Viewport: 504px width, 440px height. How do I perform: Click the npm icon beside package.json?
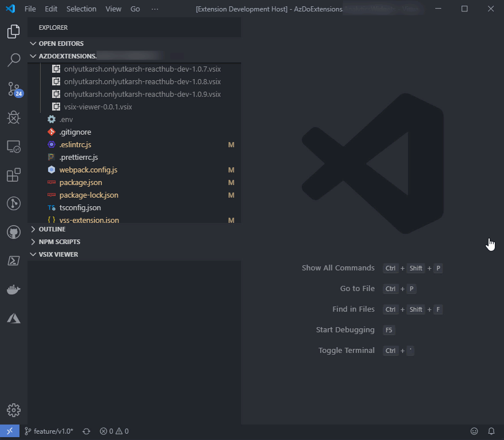pos(52,182)
